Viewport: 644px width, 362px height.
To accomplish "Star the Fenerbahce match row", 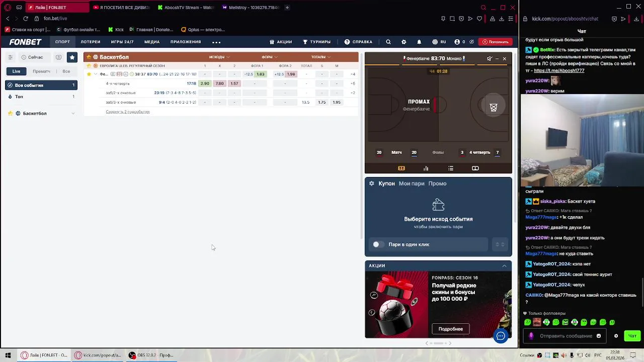I will pos(89,74).
